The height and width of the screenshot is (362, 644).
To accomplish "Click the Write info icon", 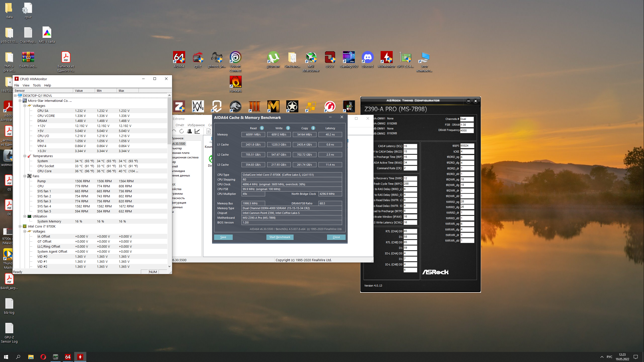I will pos(288,128).
